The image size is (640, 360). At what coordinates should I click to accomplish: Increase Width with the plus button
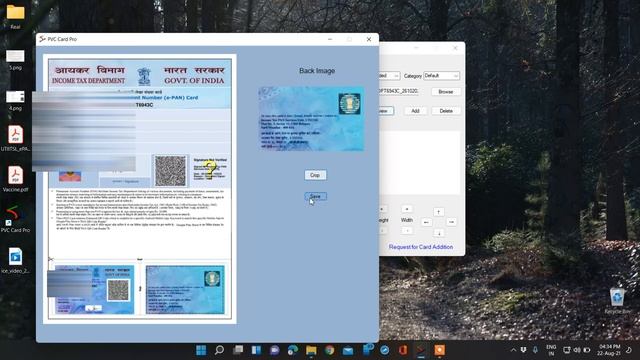(x=407, y=209)
